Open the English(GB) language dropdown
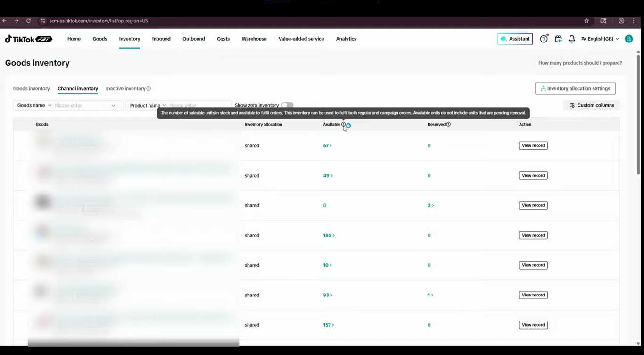644x355 pixels. point(600,39)
